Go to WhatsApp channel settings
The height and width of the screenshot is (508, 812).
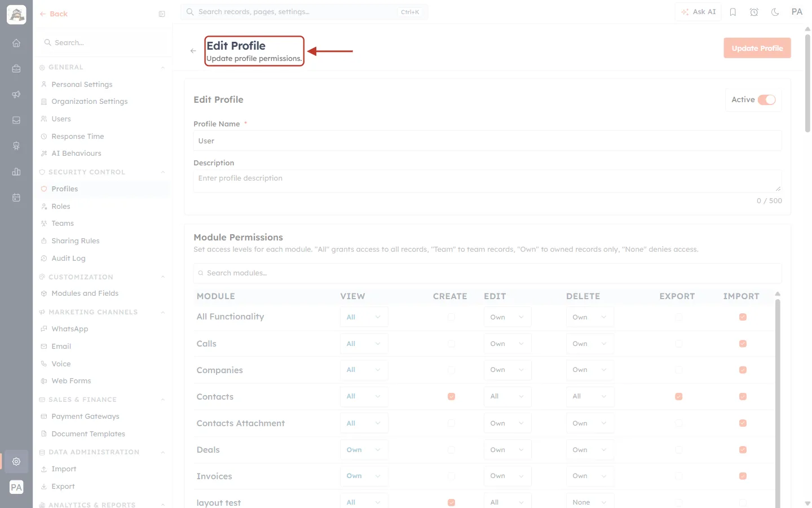pyautogui.click(x=69, y=329)
